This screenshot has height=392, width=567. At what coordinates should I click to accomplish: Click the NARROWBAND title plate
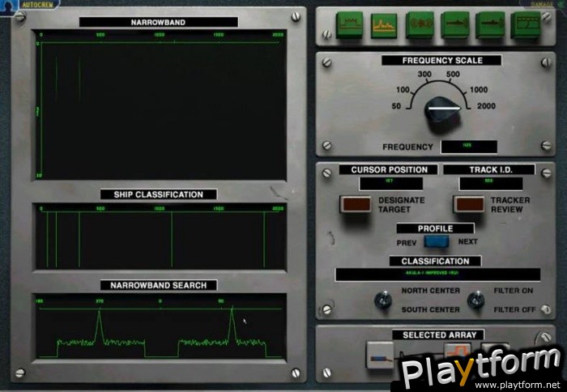pyautogui.click(x=159, y=22)
